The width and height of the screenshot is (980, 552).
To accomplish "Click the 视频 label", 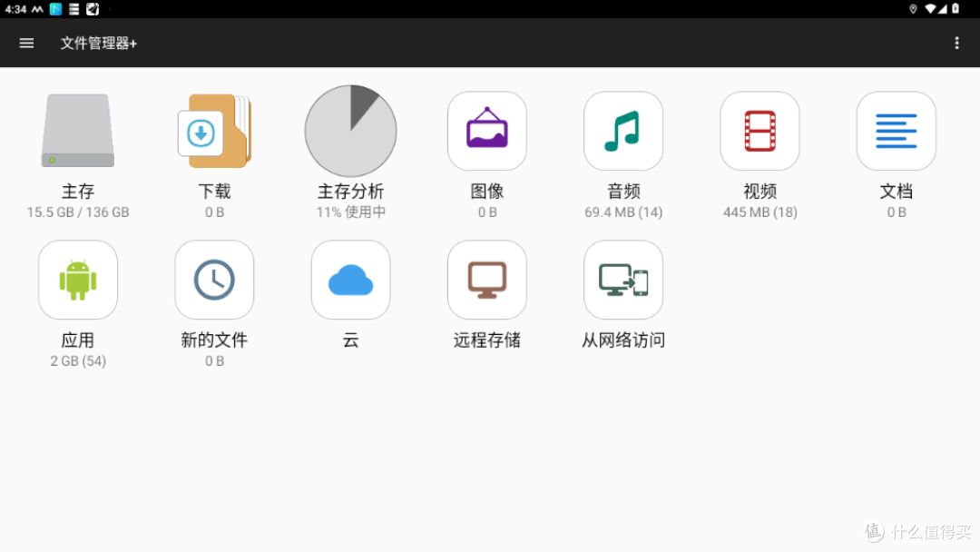I will (759, 191).
